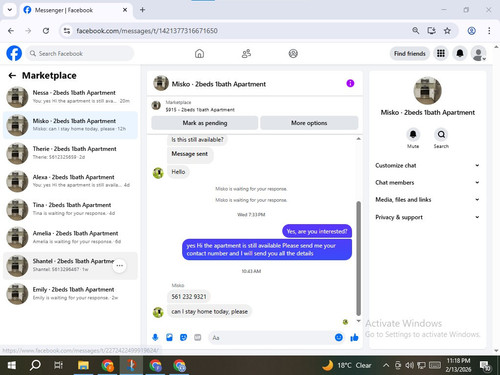Expand Privacy & support section
500x375 pixels.
coord(427,217)
